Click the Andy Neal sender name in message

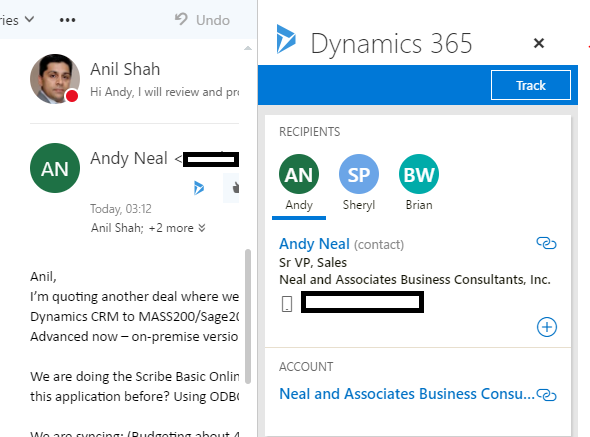[129, 158]
